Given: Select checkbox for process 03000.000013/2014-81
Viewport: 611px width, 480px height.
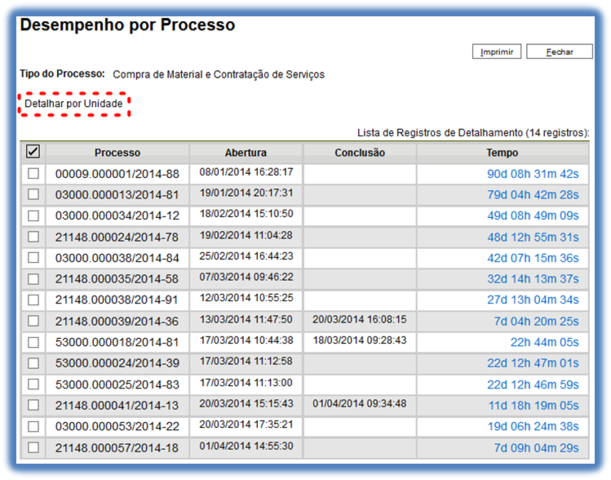Looking at the screenshot, I should (x=33, y=195).
